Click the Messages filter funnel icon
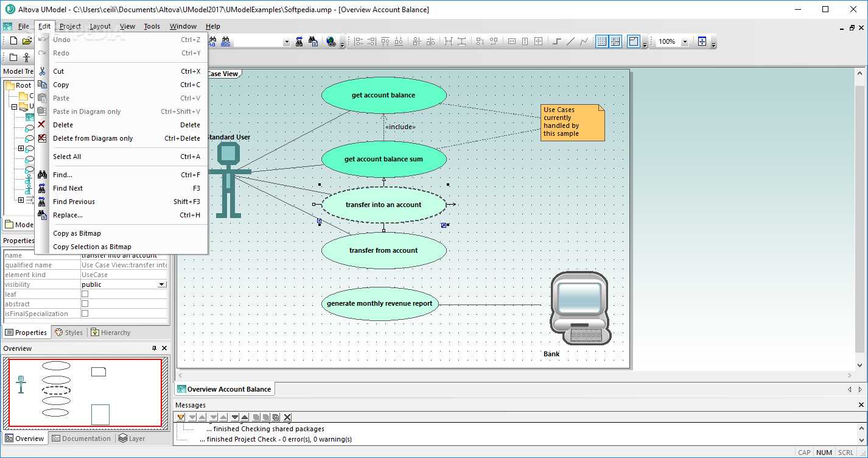Image resolution: width=868 pixels, height=458 pixels. coord(181,417)
